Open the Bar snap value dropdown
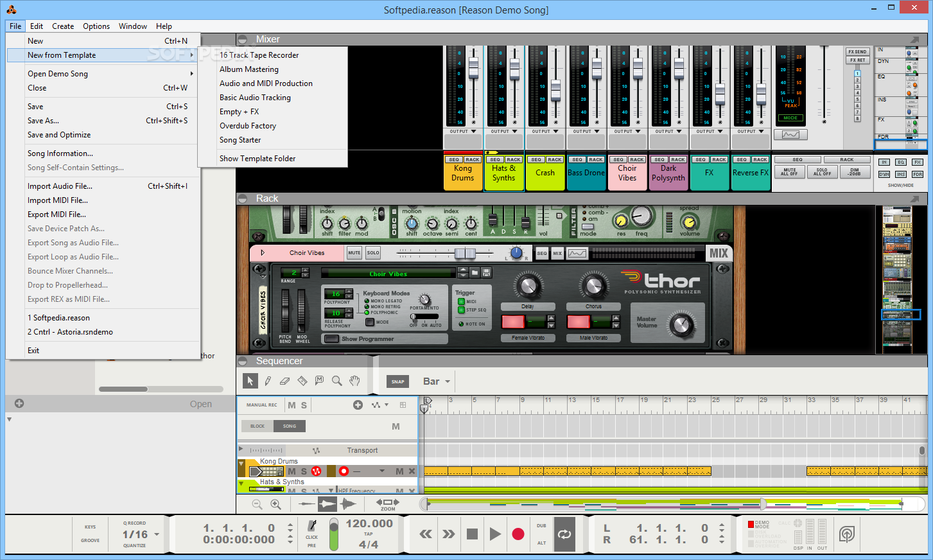The image size is (933, 560). [x=437, y=381]
